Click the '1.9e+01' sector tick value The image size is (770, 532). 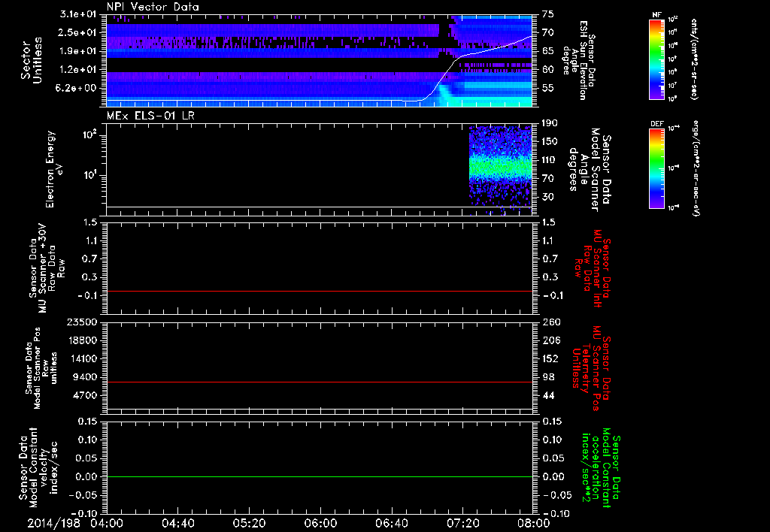click(78, 51)
